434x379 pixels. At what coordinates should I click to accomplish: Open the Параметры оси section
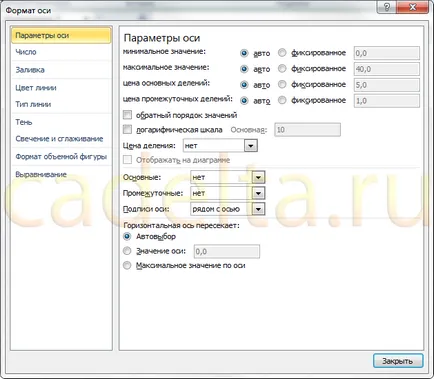coord(61,35)
